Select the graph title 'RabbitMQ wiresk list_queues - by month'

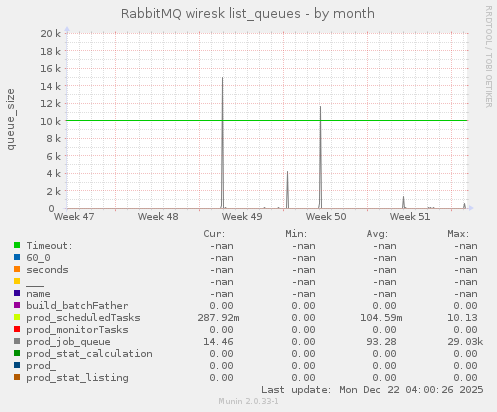(x=248, y=14)
